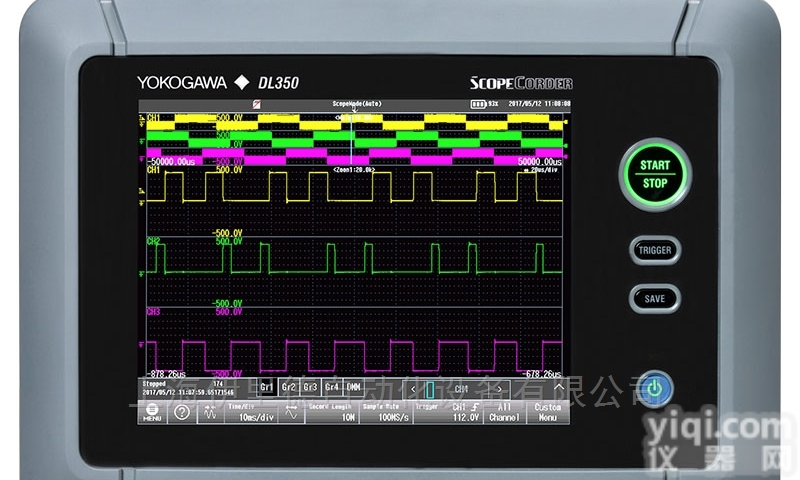
Task: Toggle the blue power button
Action: click(x=655, y=389)
